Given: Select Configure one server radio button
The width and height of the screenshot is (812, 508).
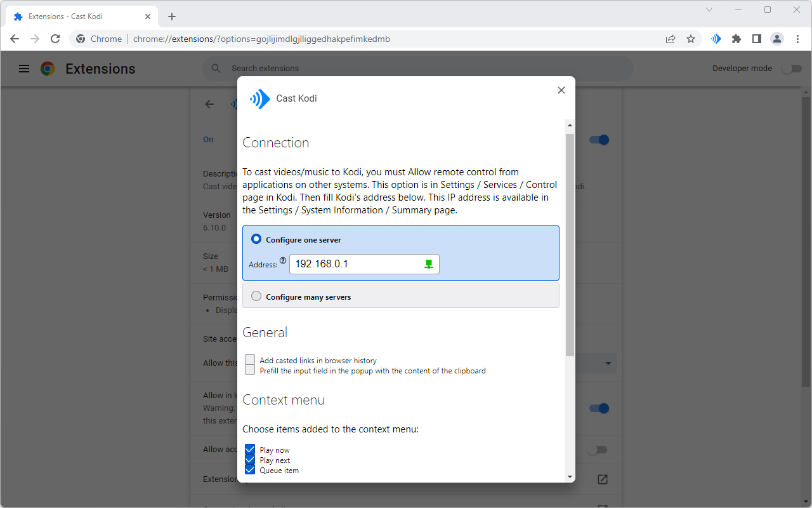Looking at the screenshot, I should click(256, 239).
